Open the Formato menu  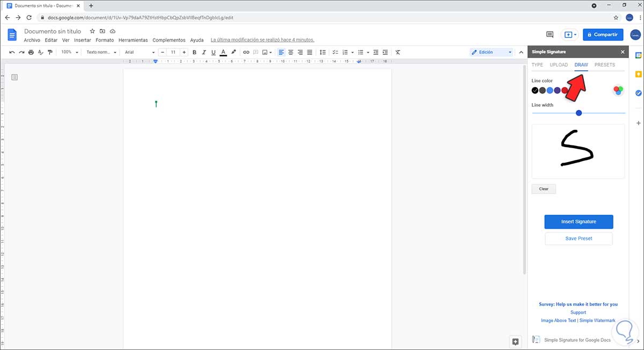click(x=105, y=40)
